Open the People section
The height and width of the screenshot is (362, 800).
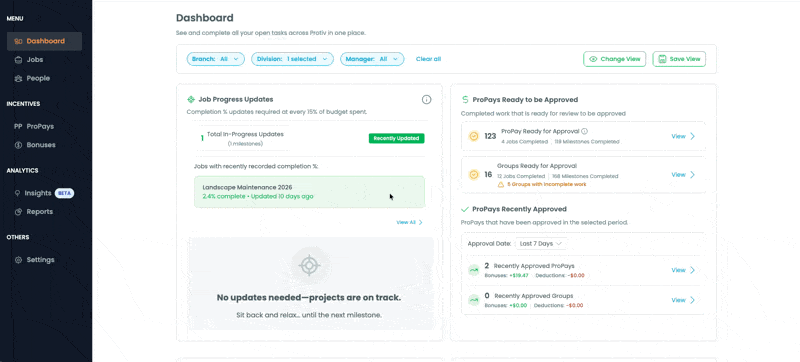tap(38, 79)
